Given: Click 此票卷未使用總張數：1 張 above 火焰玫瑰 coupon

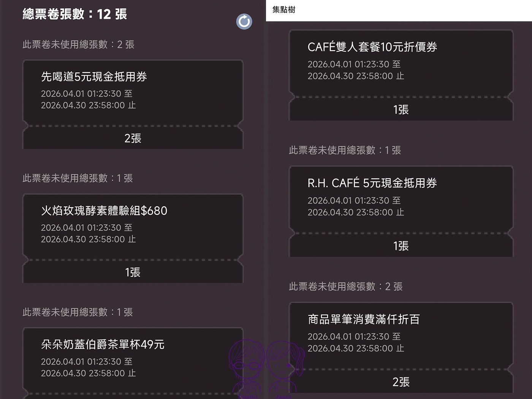Looking at the screenshot, I should [78, 178].
